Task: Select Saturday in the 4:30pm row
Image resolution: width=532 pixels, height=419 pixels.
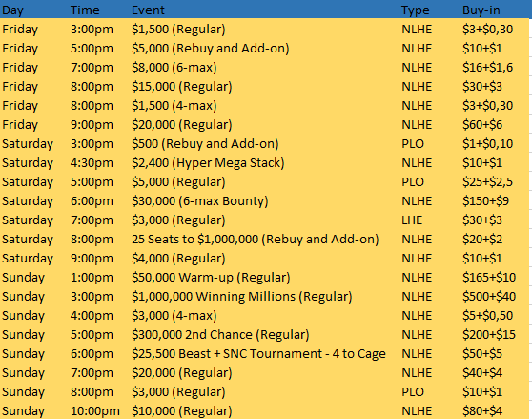Action: pyautogui.click(x=28, y=162)
